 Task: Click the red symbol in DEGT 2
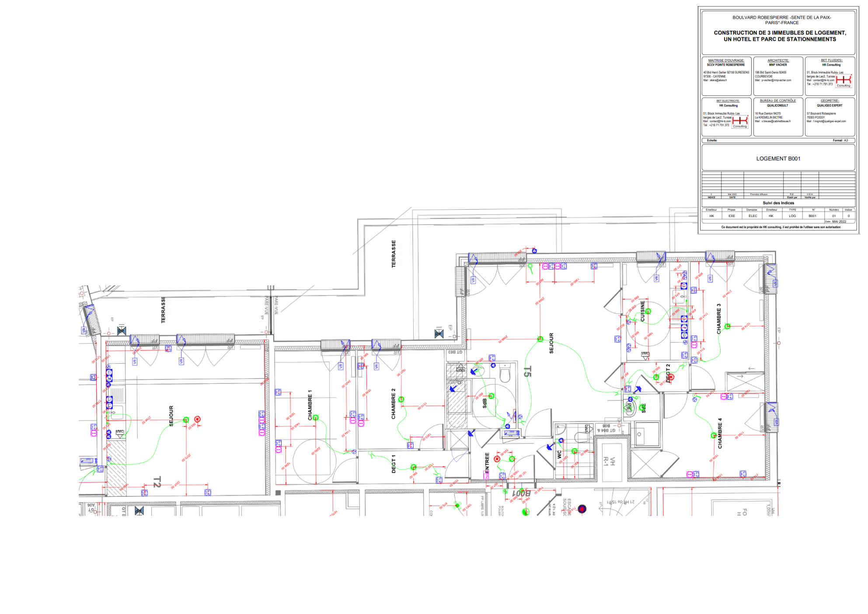(672, 377)
